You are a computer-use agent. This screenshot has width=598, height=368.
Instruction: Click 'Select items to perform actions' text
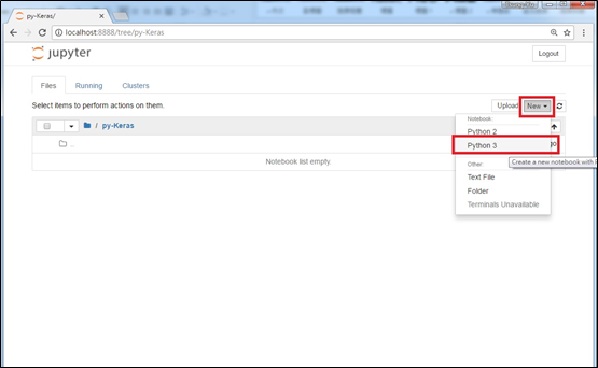[98, 106]
